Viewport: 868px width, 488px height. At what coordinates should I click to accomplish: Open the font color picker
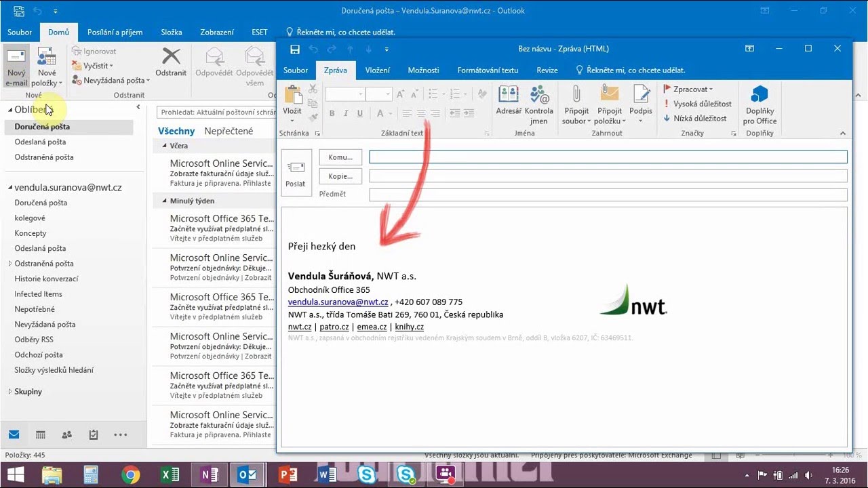point(384,113)
